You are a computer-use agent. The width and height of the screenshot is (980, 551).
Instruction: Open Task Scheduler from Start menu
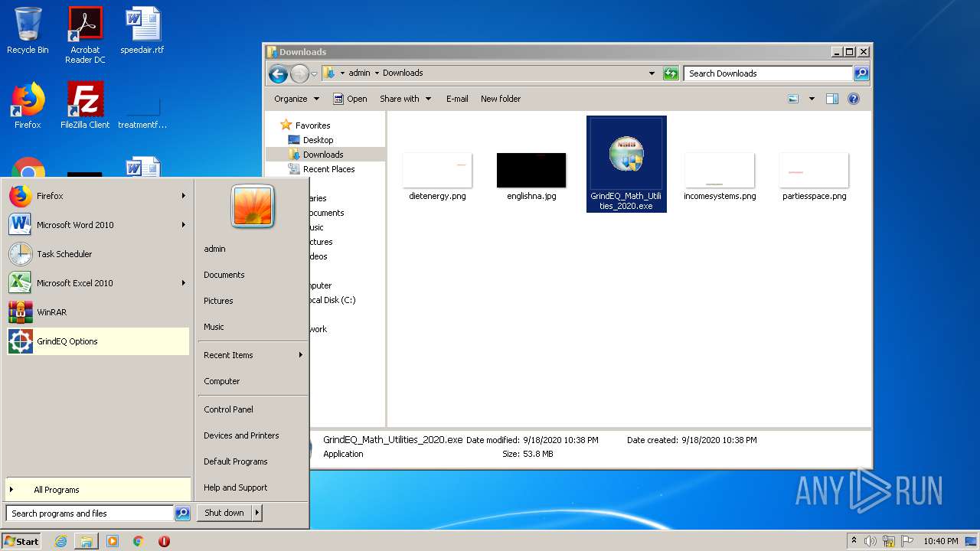tap(97, 254)
